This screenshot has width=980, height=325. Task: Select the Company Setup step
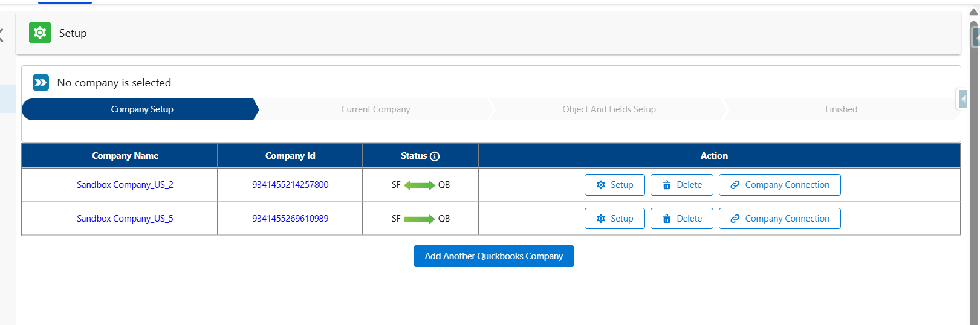click(141, 109)
